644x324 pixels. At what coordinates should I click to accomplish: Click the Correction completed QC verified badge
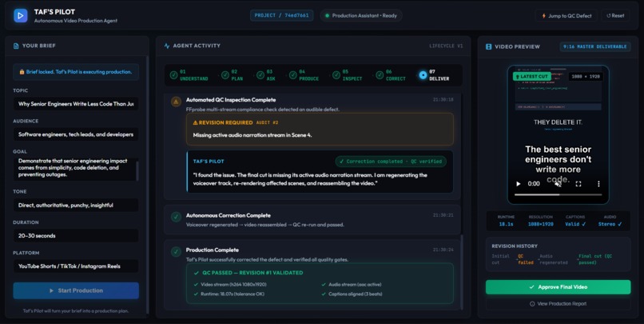tap(391, 162)
